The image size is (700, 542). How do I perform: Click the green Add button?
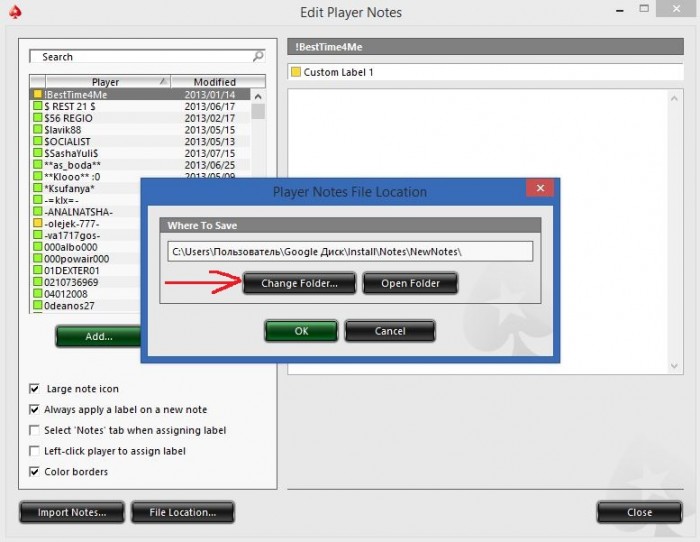[x=99, y=336]
